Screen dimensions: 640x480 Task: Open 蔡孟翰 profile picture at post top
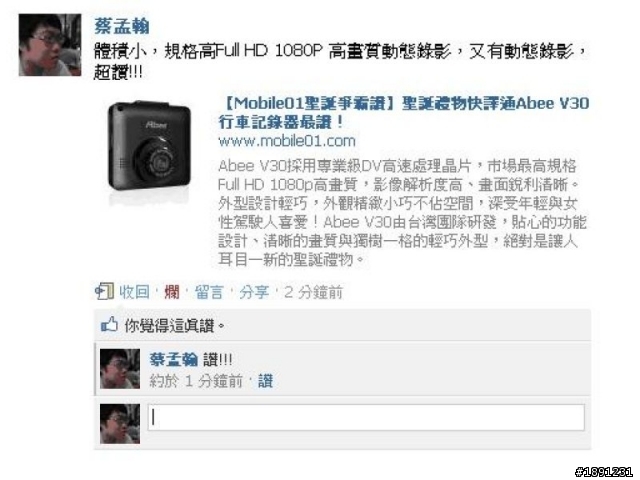click(x=50, y=45)
